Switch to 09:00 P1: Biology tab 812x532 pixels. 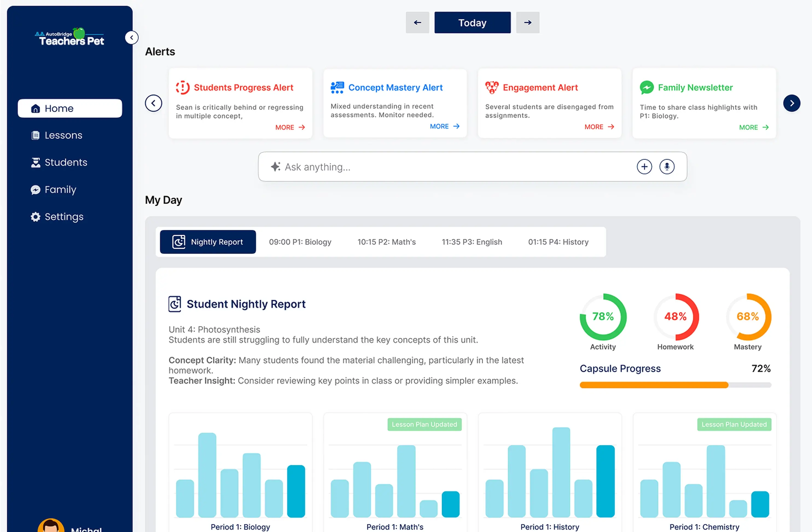coord(300,242)
